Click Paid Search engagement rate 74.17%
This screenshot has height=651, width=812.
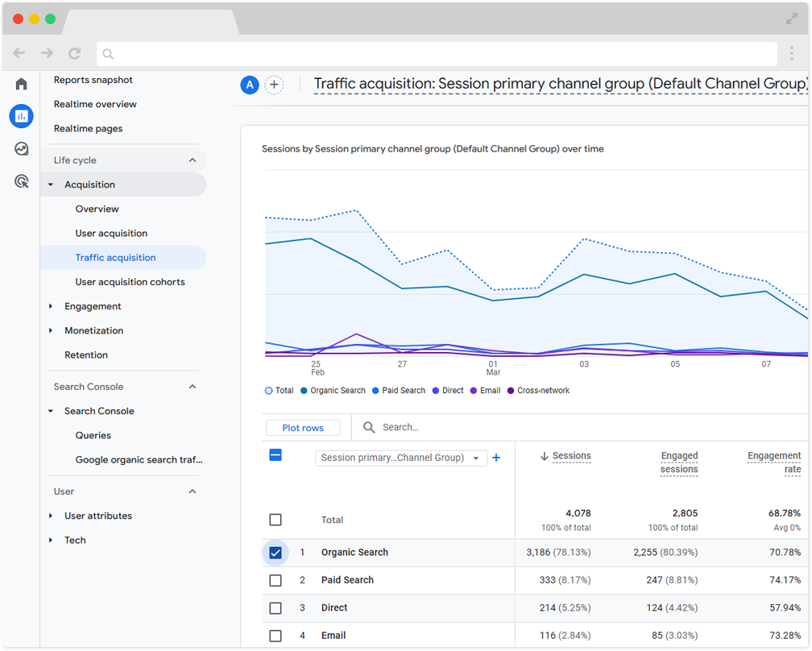pyautogui.click(x=785, y=580)
